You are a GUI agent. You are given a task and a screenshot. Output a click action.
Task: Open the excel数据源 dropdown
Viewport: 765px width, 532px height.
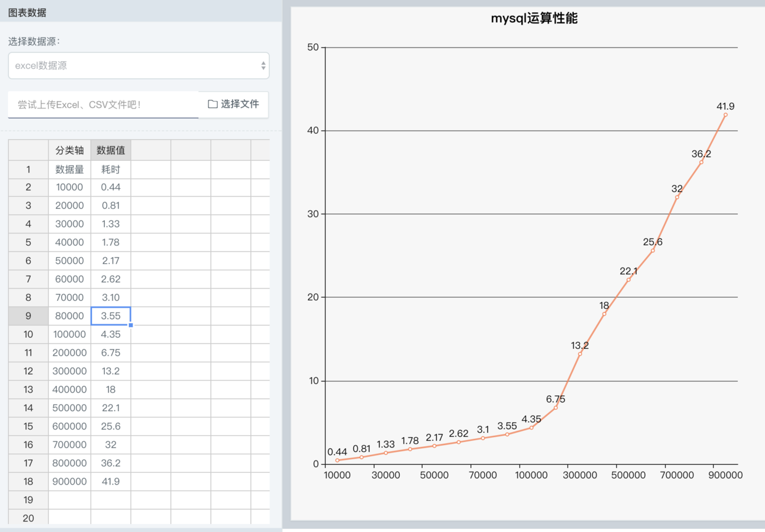pos(139,65)
